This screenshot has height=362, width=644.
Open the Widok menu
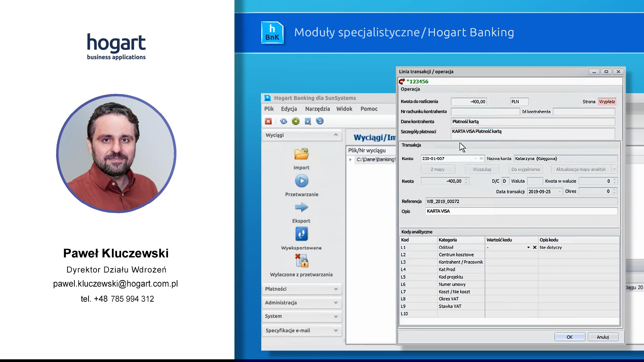[x=344, y=109]
